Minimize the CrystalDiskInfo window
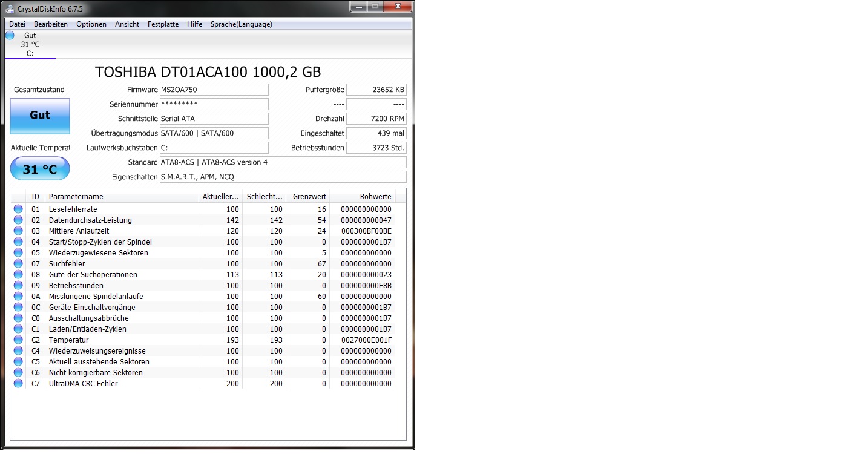Screen dimensions: 868x454 (358, 7)
